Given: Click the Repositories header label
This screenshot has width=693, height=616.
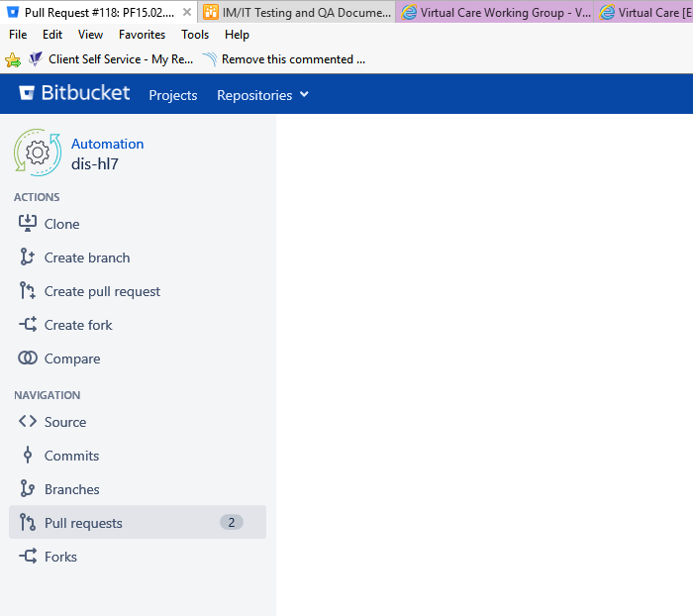Looking at the screenshot, I should [x=254, y=95].
